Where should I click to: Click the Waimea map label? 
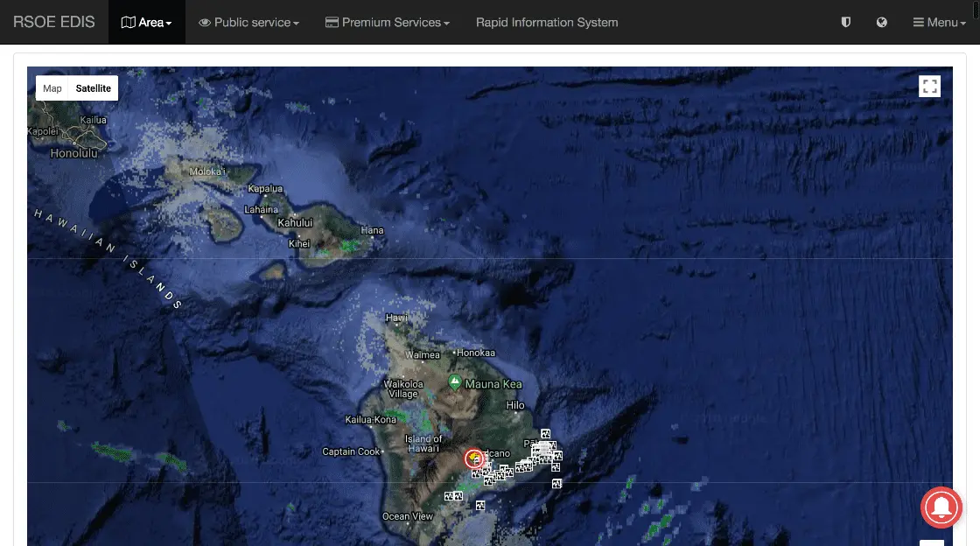tap(423, 355)
